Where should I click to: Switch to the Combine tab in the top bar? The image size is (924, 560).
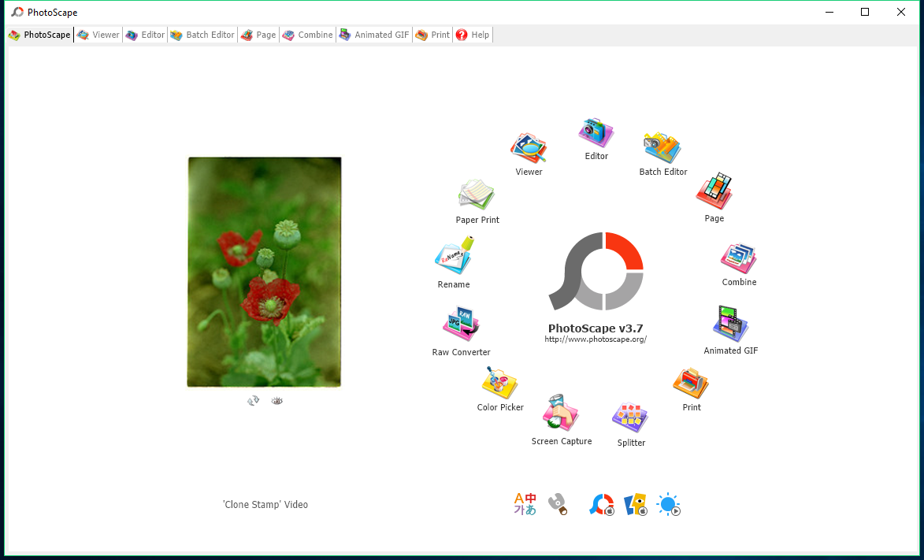coord(308,35)
